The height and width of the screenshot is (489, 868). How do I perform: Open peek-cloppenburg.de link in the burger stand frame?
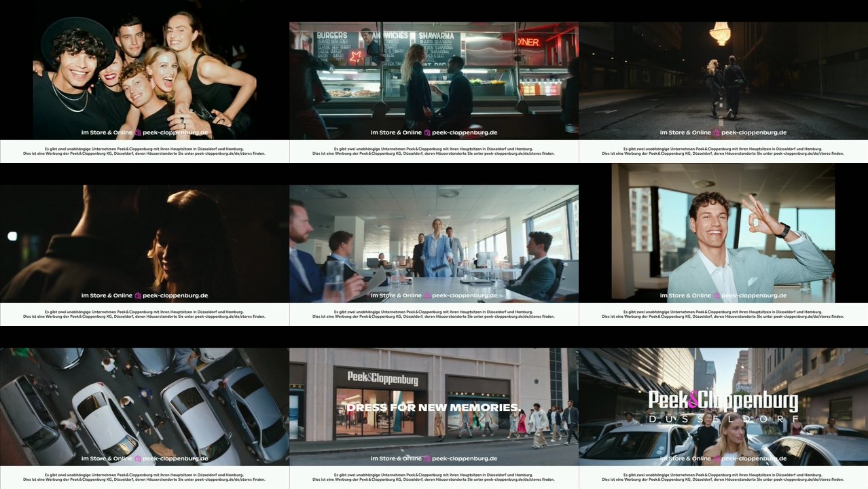coord(465,133)
